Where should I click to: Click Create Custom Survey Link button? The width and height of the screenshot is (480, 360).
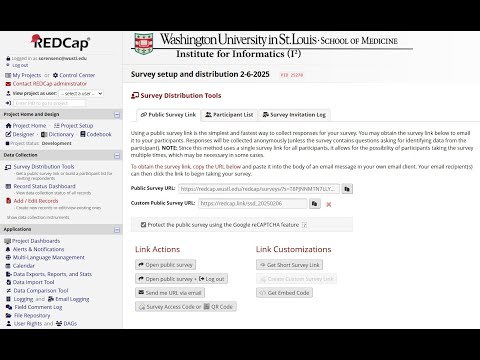(x=296, y=279)
